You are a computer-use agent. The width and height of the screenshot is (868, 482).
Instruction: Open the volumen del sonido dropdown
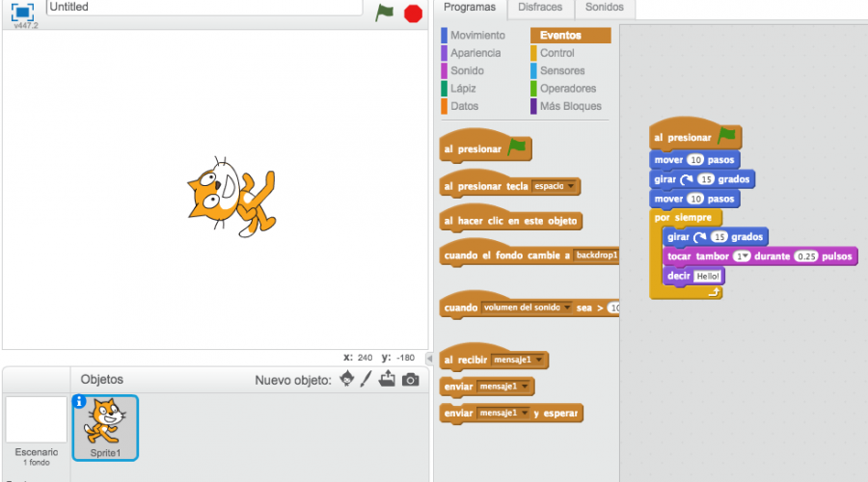[569, 308]
